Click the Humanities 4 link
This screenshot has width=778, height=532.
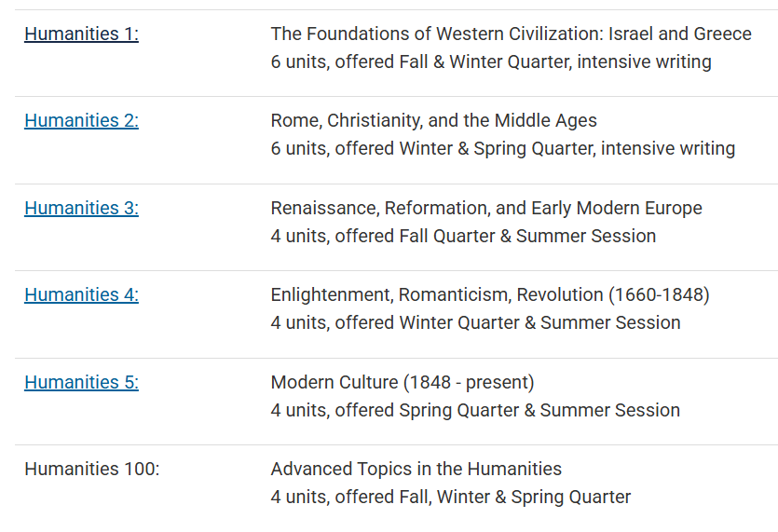[81, 295]
